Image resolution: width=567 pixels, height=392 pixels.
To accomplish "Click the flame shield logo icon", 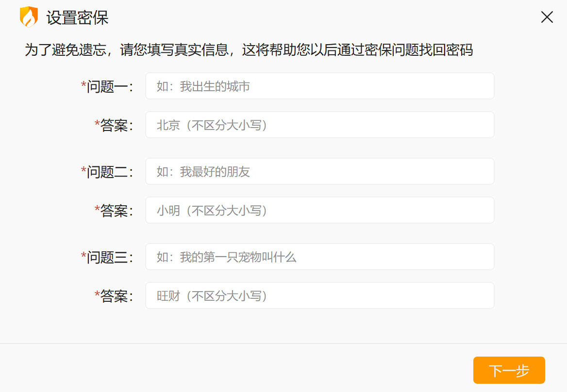I will tap(29, 17).
